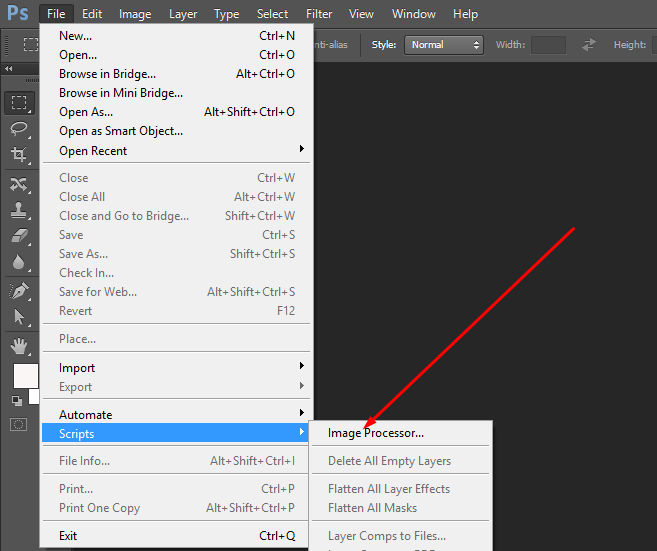Open the Image menu
The height and width of the screenshot is (551, 657).
(135, 14)
